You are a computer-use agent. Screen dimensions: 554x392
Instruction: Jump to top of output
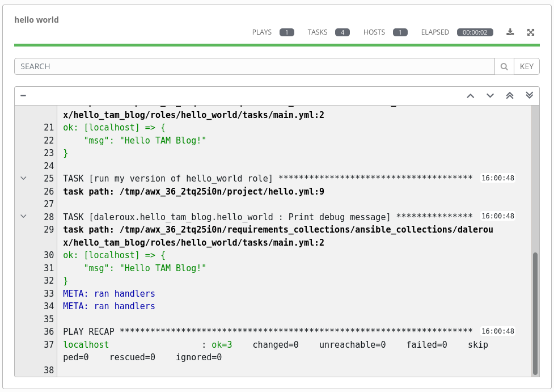point(509,96)
